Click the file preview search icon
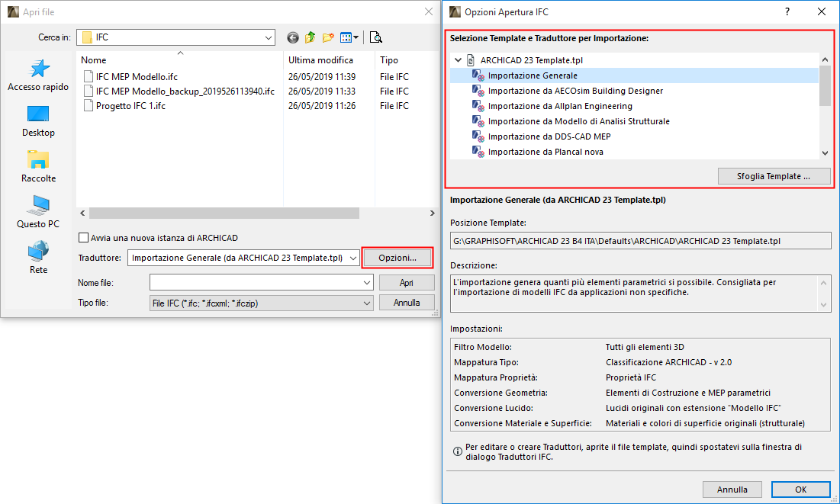The image size is (840, 504). coord(376,37)
